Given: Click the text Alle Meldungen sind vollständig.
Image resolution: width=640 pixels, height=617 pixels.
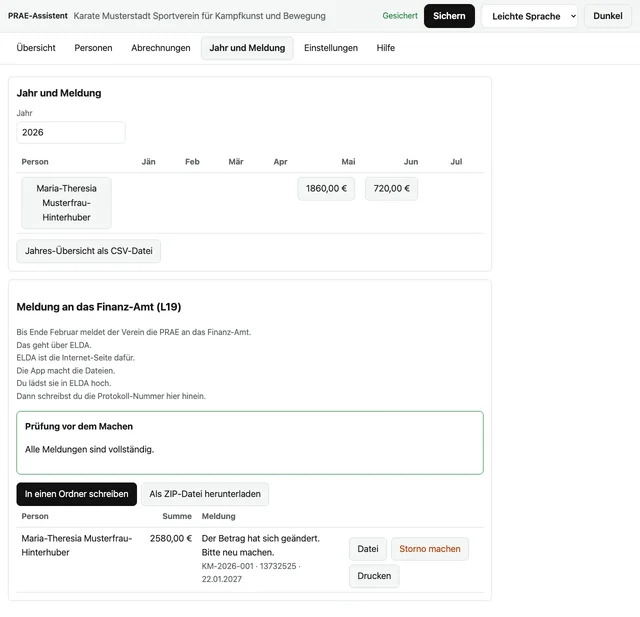Looking at the screenshot, I should [x=89, y=449].
